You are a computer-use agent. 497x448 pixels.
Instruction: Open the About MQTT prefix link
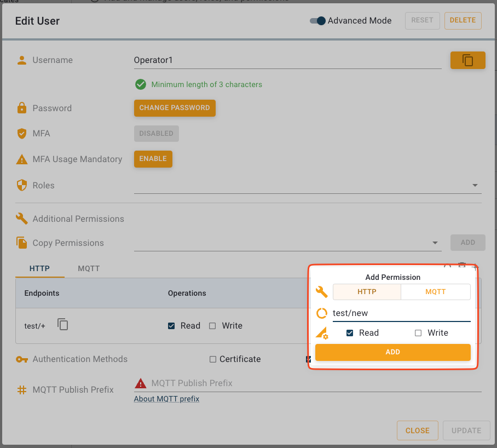166,399
